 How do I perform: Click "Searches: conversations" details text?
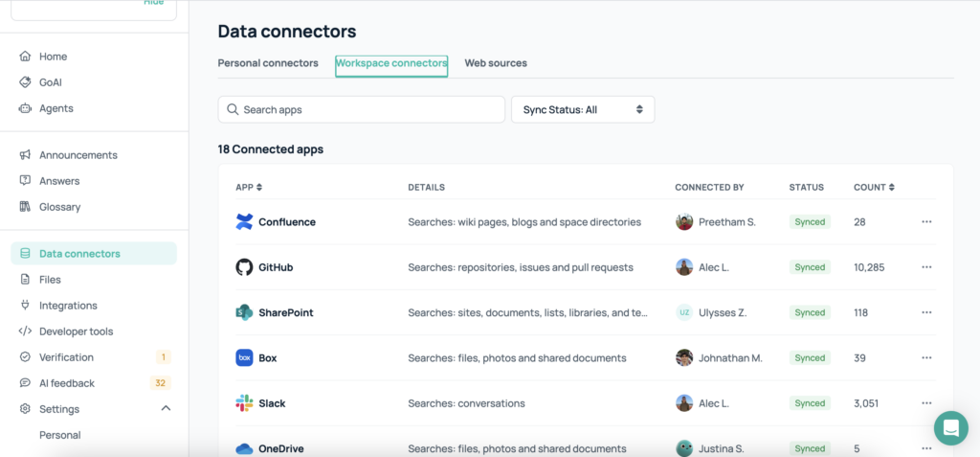[466, 403]
